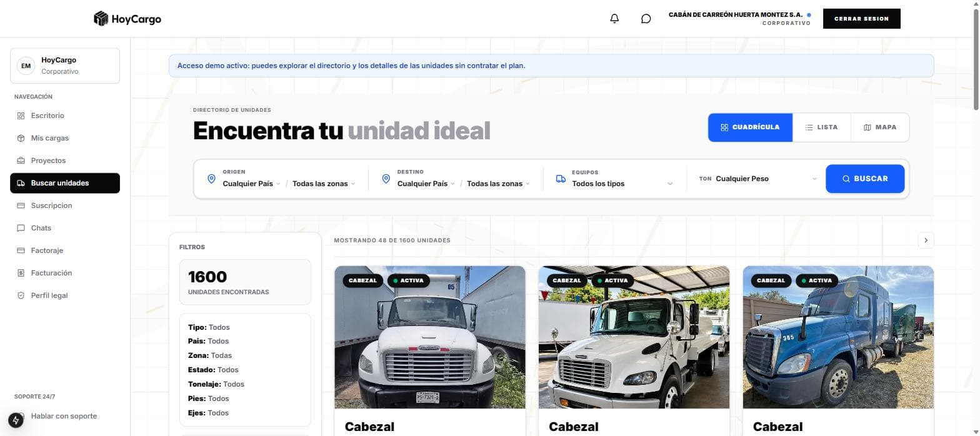Open Chats page

coord(65,228)
